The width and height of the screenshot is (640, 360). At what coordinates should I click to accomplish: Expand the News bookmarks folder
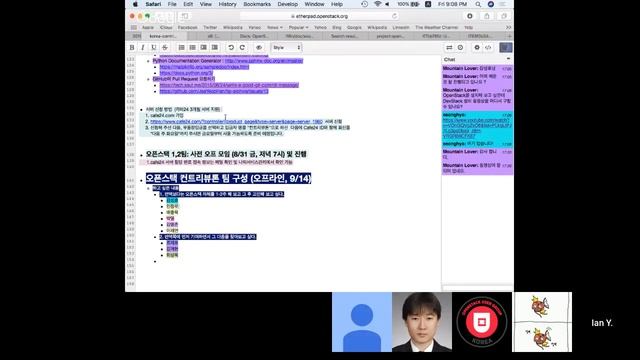tap(275, 27)
